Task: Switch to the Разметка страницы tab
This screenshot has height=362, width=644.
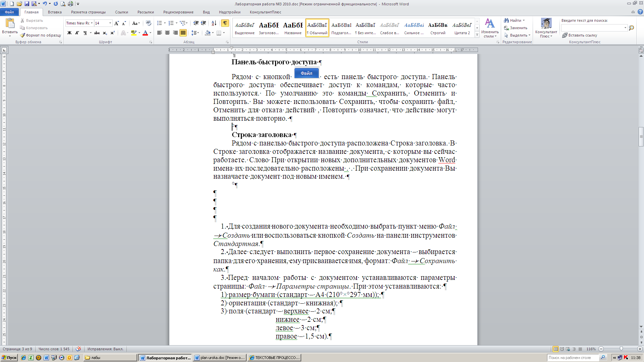Action: pyautogui.click(x=88, y=12)
